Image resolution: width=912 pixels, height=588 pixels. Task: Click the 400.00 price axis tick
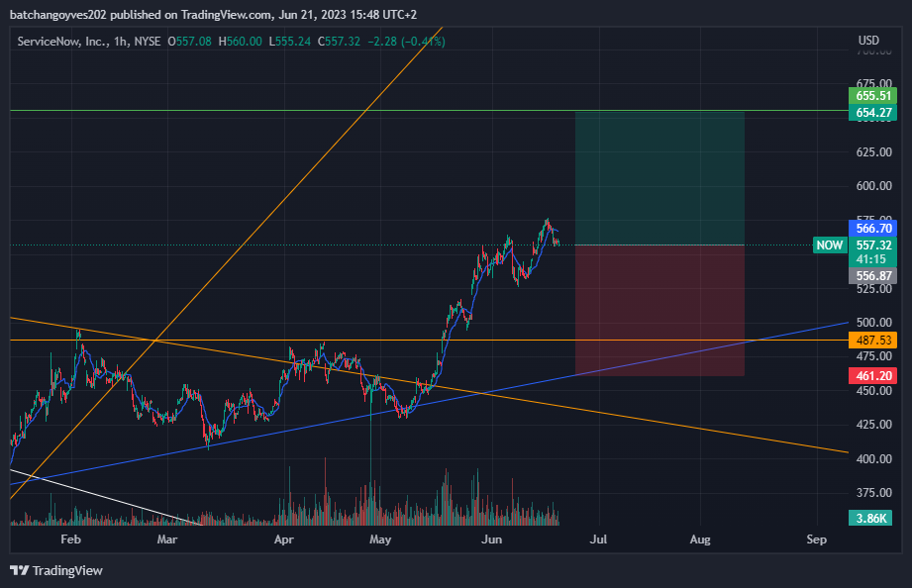873,459
